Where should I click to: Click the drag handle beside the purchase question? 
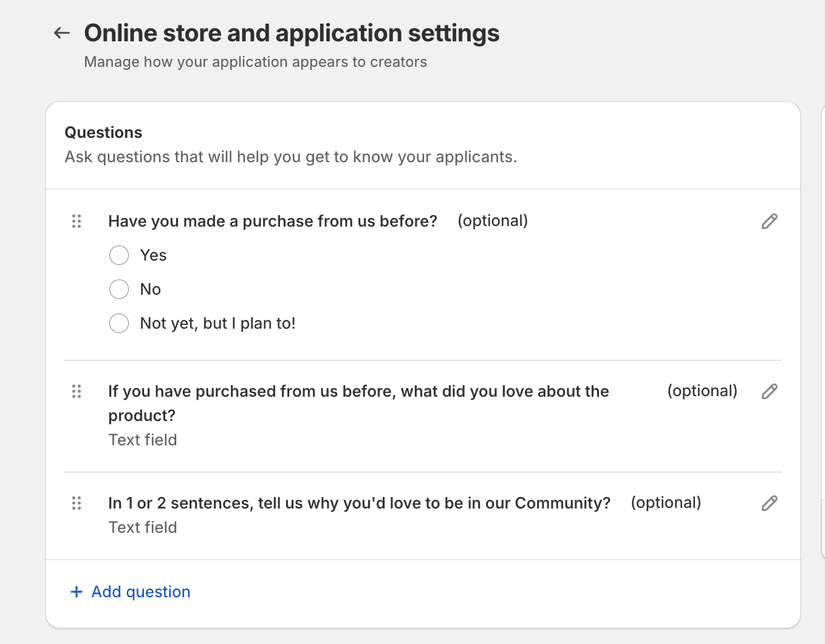pyautogui.click(x=77, y=221)
